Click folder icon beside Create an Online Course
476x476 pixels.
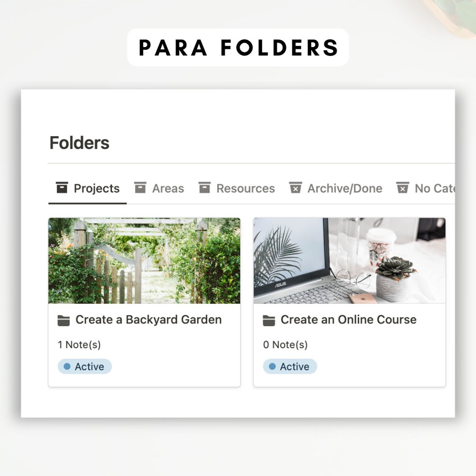(x=269, y=320)
